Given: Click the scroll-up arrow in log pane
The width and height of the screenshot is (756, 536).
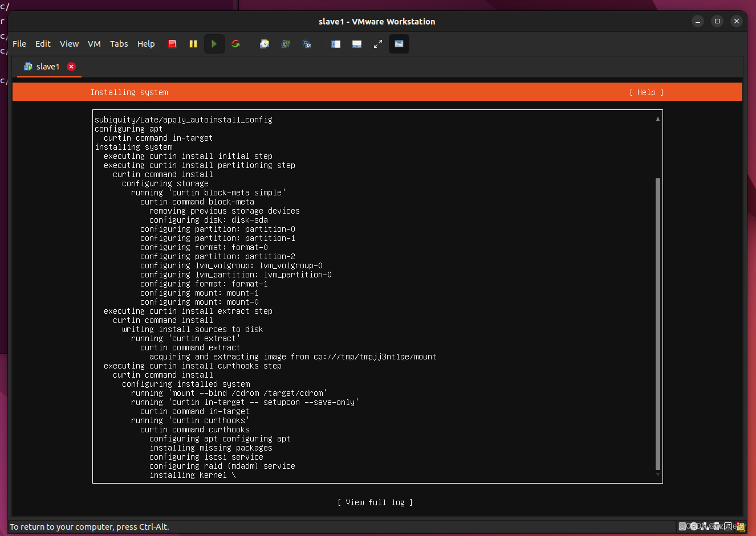Looking at the screenshot, I should pyautogui.click(x=657, y=119).
